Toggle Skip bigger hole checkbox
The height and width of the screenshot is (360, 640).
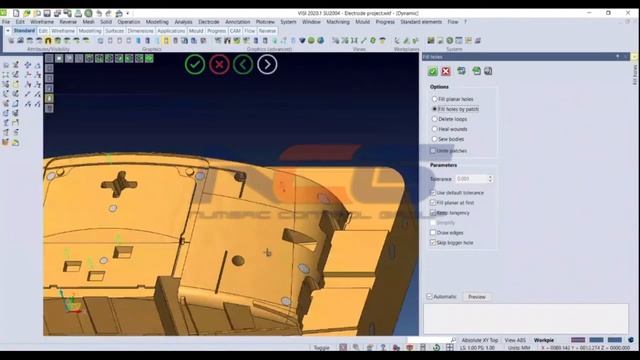click(433, 242)
